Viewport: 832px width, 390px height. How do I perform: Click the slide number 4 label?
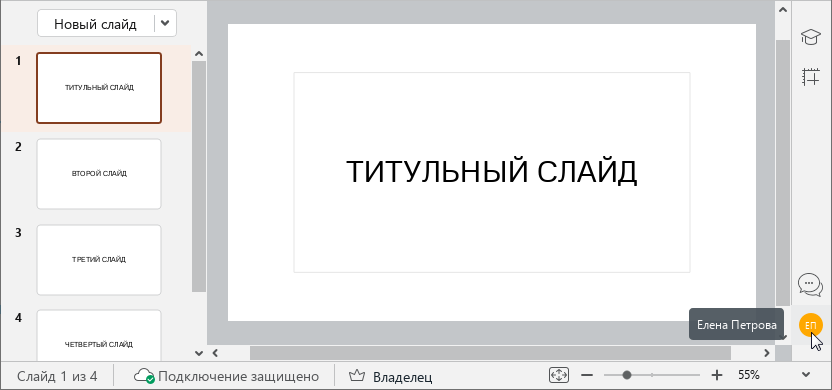pos(18,318)
